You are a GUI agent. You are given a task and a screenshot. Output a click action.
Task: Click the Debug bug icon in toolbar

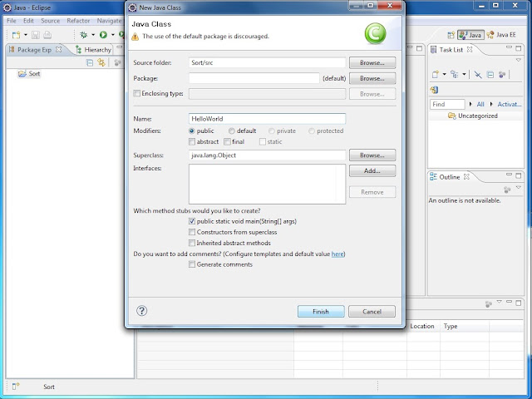point(83,35)
